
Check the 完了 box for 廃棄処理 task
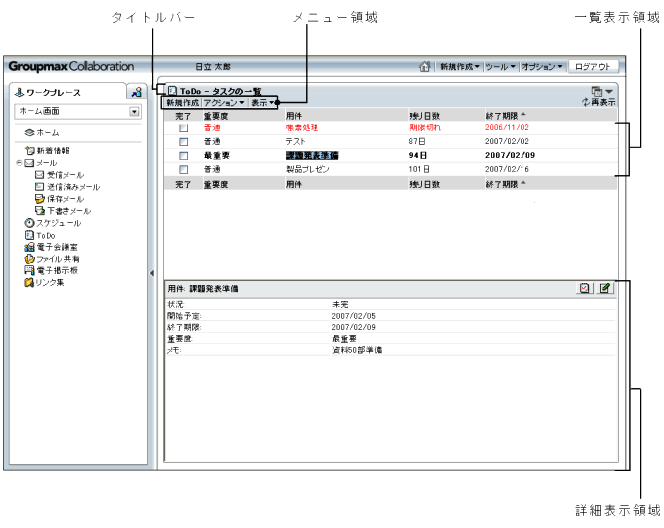[x=183, y=129]
